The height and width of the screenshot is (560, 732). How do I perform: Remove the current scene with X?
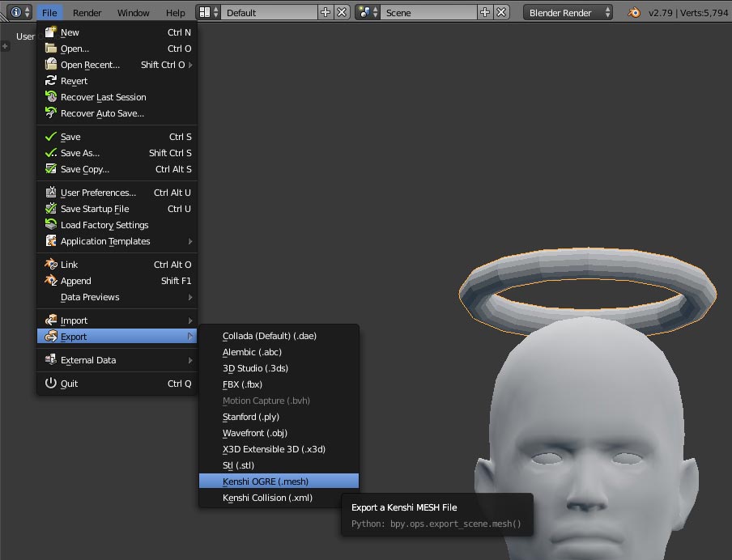point(501,12)
